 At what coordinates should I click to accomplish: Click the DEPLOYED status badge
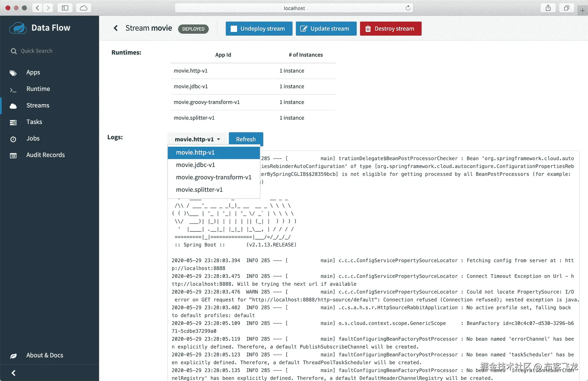[193, 29]
